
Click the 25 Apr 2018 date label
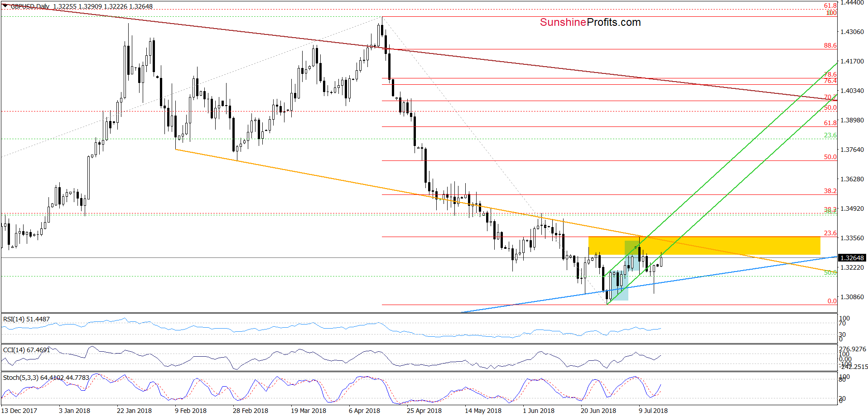click(424, 411)
